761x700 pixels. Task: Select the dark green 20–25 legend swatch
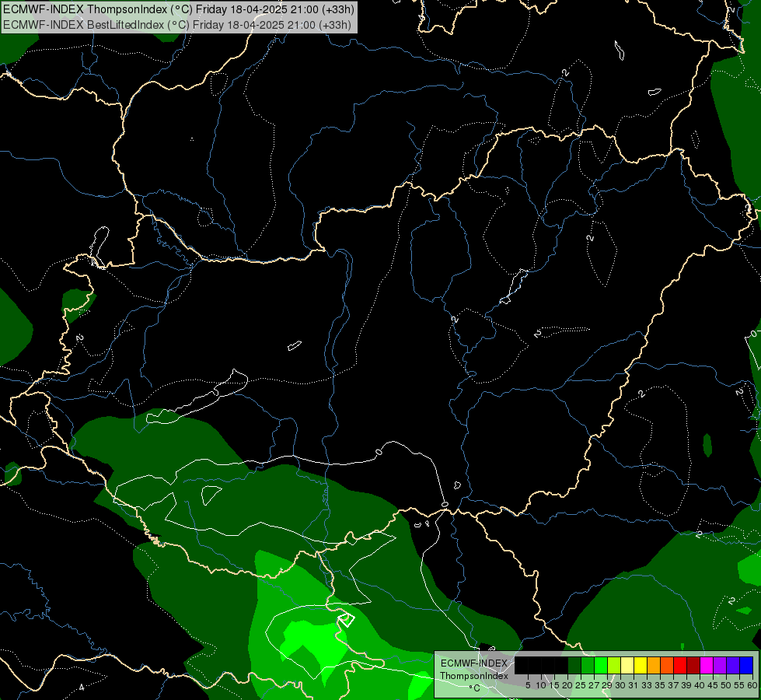click(x=574, y=665)
